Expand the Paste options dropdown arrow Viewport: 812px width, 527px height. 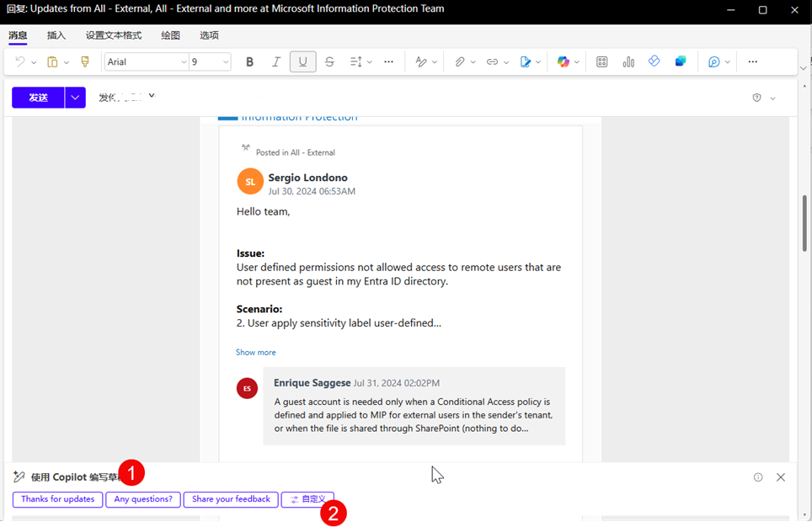click(x=67, y=62)
